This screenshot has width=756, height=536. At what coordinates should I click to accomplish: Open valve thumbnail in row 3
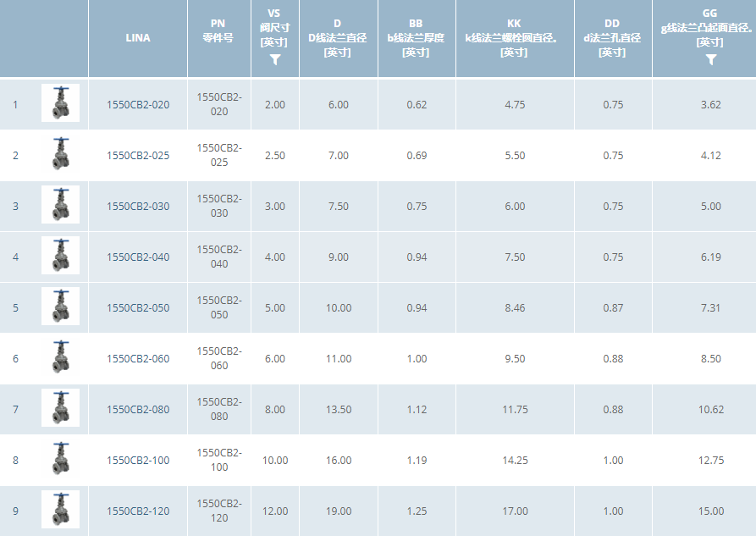coord(60,205)
